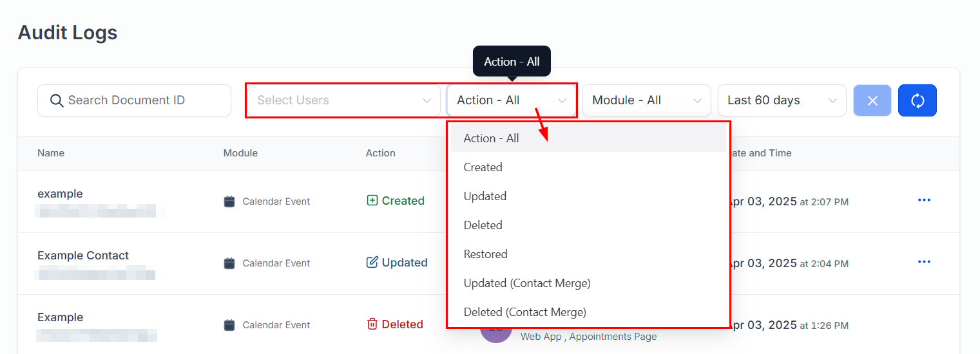Click the blue refresh icon button
Image resolution: width=980 pixels, height=354 pixels.
[917, 100]
